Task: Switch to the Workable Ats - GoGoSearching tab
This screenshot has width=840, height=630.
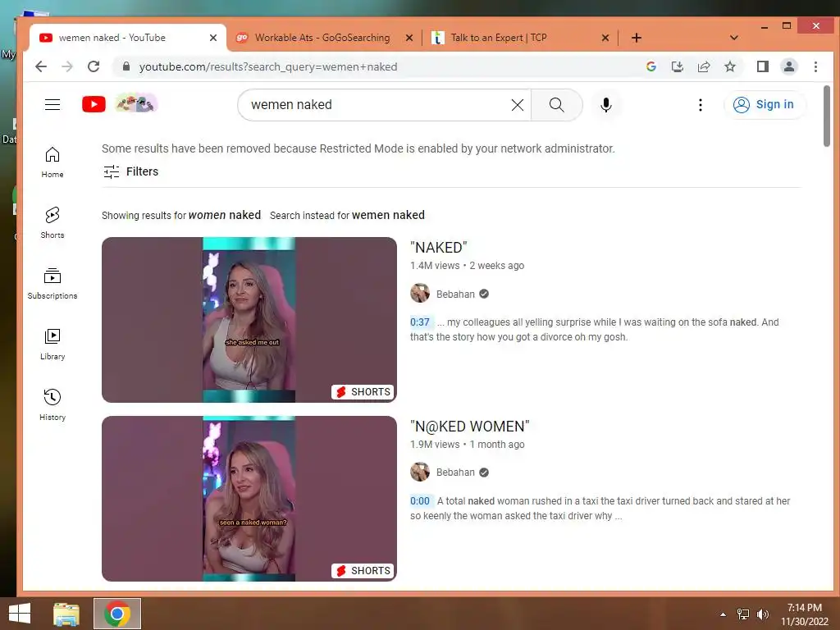Action: pos(322,38)
